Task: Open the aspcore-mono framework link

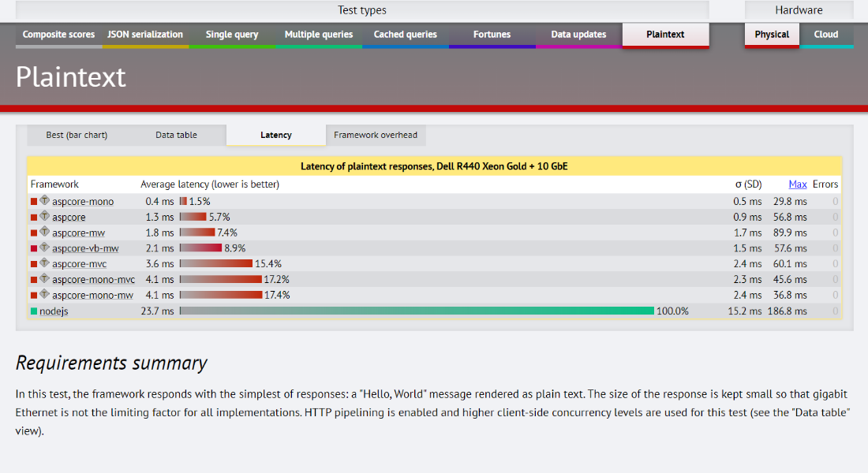Action: pos(83,202)
